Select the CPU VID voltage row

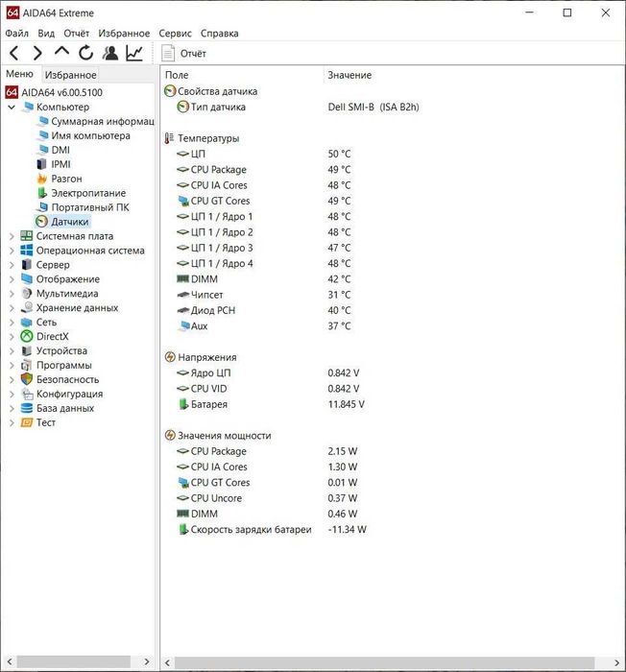(x=269, y=389)
